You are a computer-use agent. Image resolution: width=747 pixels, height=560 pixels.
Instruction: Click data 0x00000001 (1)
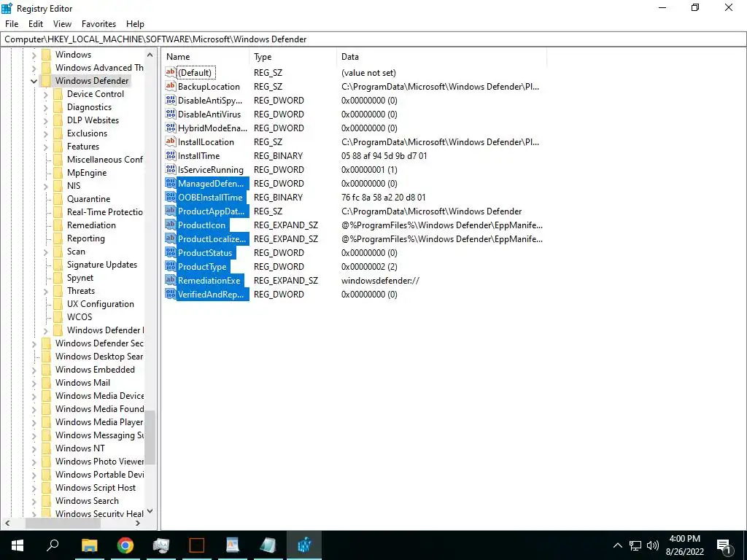click(x=369, y=169)
